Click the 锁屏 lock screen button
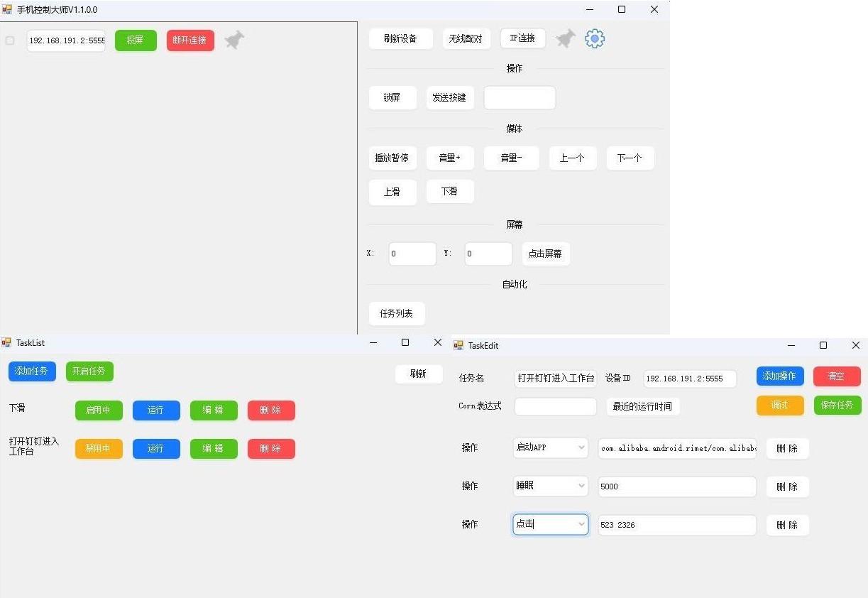The image size is (868, 598). click(392, 97)
